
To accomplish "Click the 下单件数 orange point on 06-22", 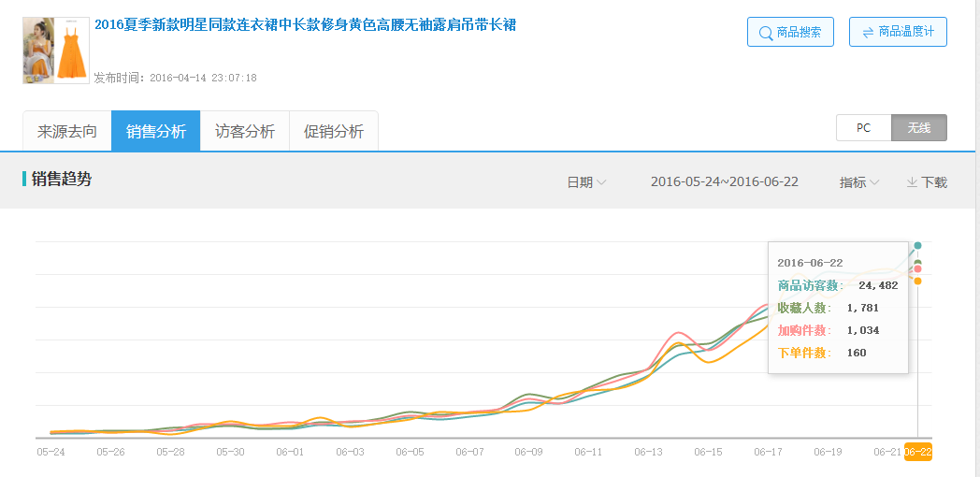I will coord(917,282).
